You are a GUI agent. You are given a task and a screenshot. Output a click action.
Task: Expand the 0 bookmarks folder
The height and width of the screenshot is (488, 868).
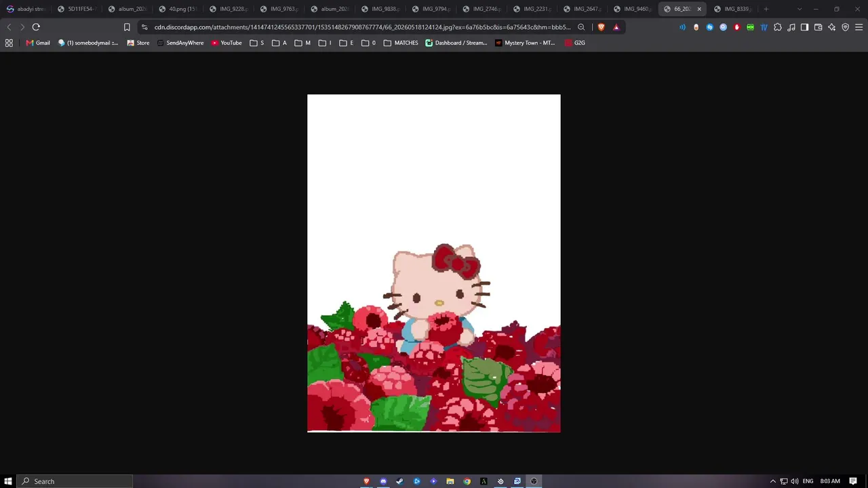click(x=369, y=43)
